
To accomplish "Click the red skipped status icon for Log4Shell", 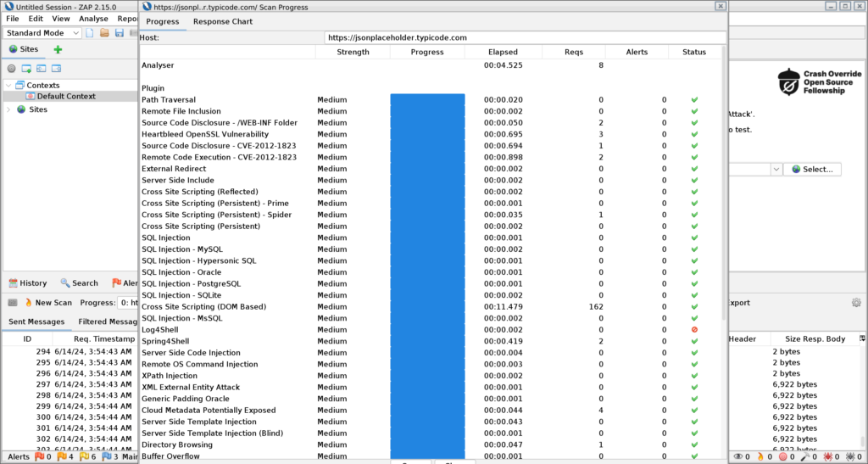I will 694,329.
